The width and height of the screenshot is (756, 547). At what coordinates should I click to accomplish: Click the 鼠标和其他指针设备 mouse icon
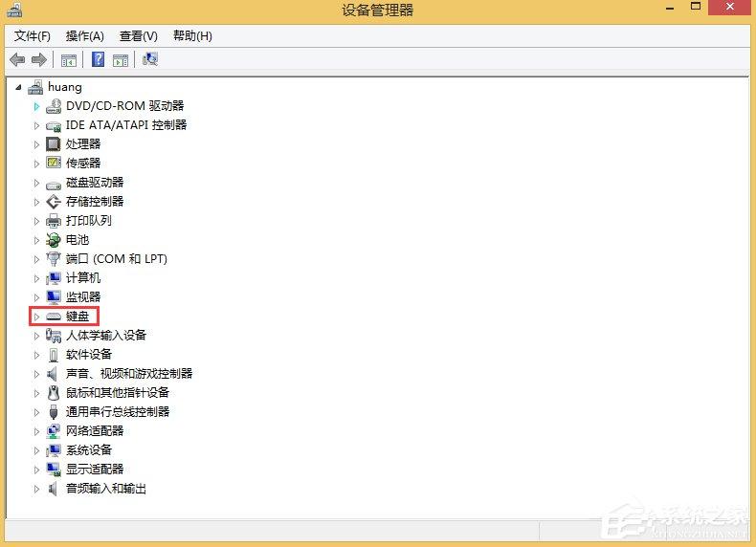54,393
